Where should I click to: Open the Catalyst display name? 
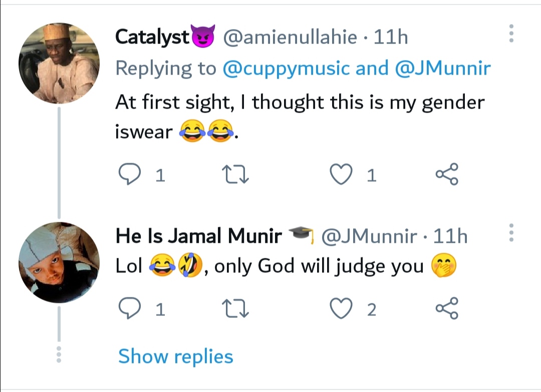coord(153,37)
